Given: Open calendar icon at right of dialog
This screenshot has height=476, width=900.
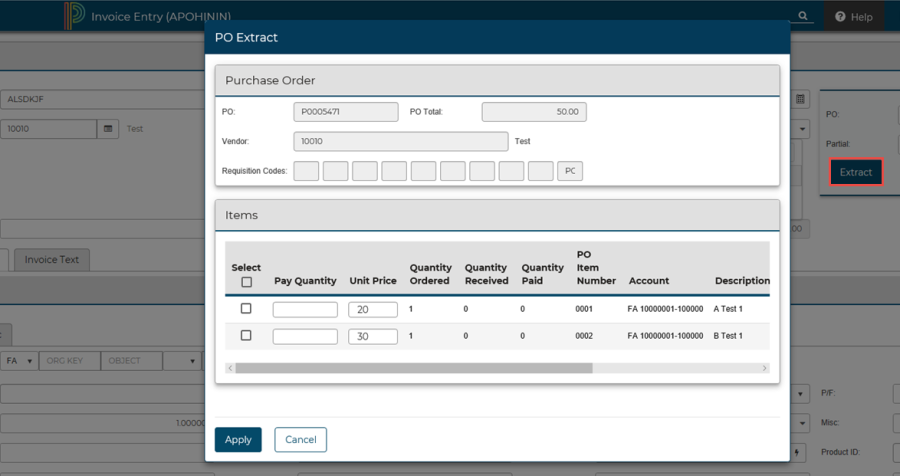Looking at the screenshot, I should [x=801, y=100].
